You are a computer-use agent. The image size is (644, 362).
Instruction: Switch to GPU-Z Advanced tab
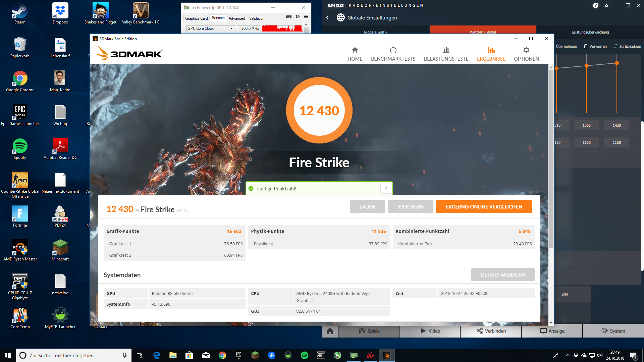tap(236, 18)
